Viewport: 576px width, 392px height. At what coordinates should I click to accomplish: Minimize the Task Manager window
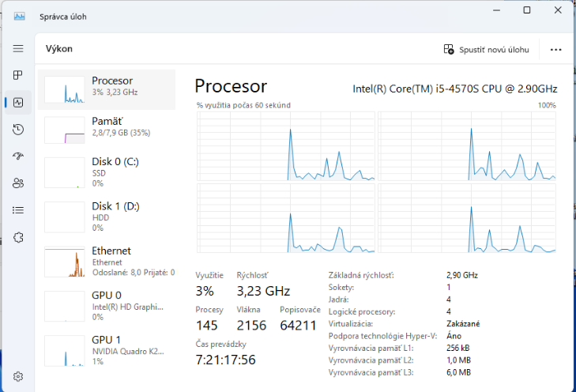click(x=496, y=10)
